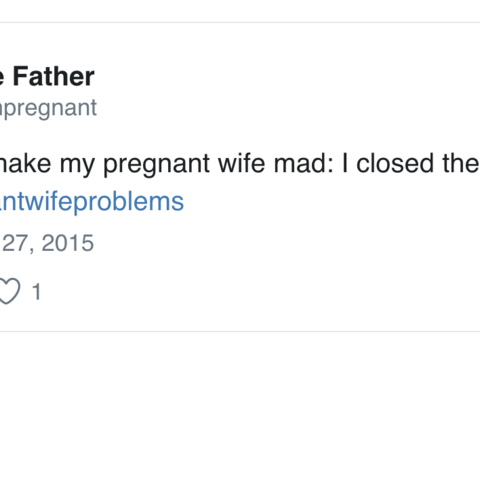This screenshot has height=480, width=480.
Task: Click the word 'mad:' in the tweet
Action: coord(304,163)
